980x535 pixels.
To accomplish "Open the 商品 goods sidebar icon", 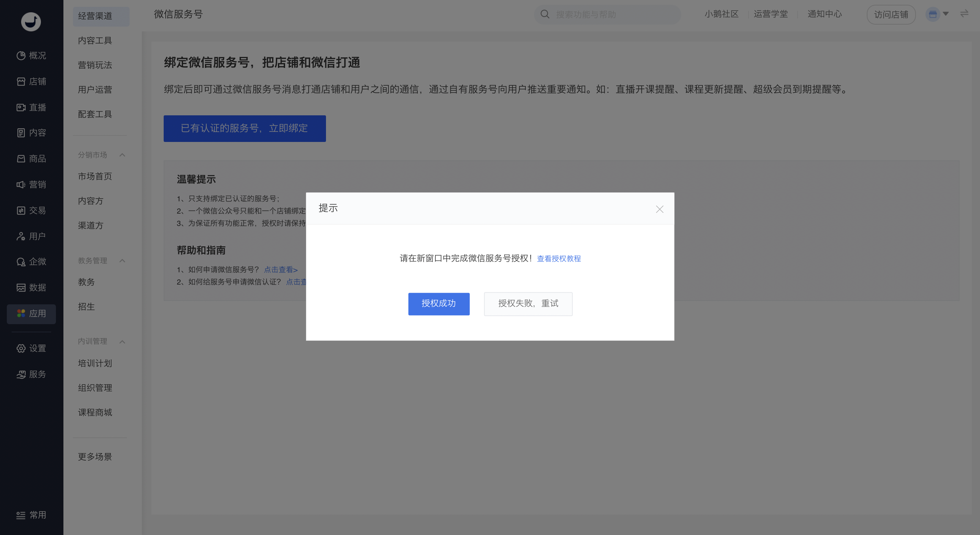I will tap(21, 159).
